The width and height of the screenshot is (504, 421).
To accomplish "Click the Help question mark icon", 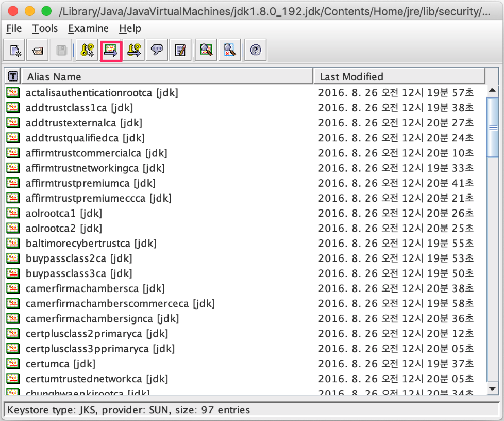I will [x=256, y=50].
